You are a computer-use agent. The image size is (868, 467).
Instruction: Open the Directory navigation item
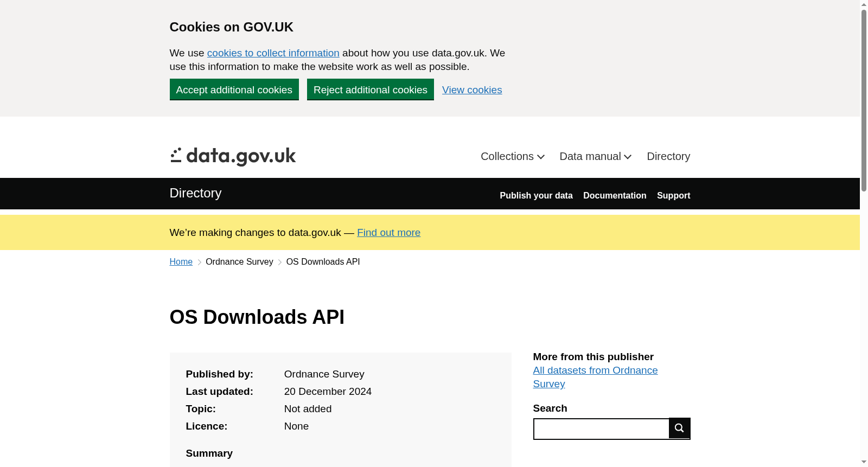[668, 156]
